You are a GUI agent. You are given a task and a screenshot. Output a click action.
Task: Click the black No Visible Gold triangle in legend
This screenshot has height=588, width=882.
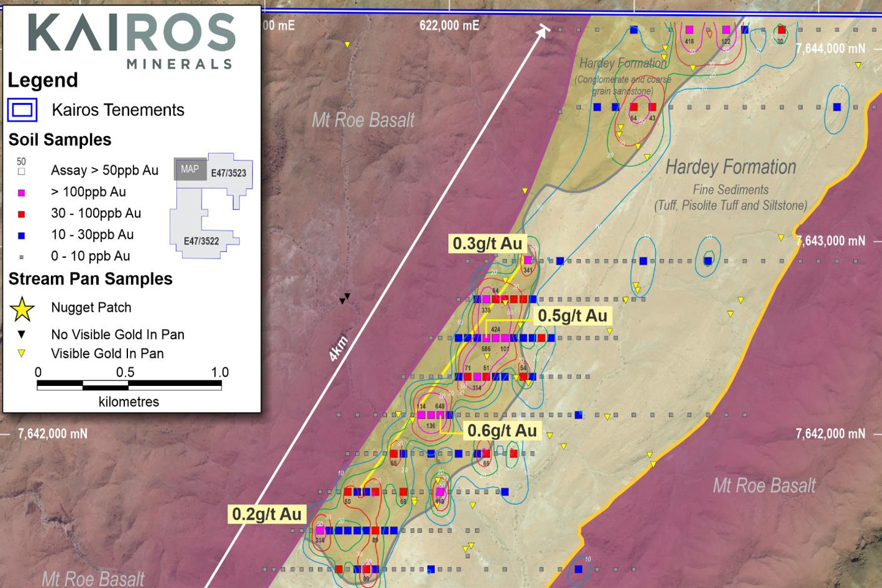[x=21, y=334]
